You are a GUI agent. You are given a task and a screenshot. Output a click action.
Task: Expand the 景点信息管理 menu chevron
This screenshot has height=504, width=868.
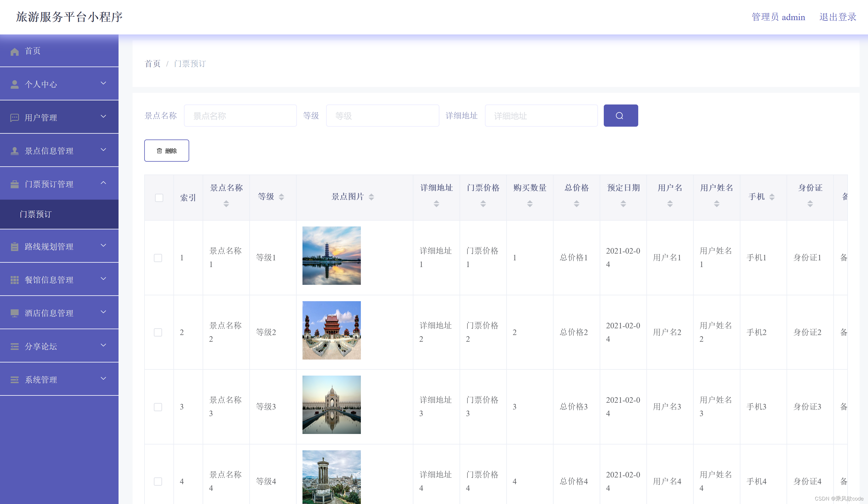(x=103, y=150)
